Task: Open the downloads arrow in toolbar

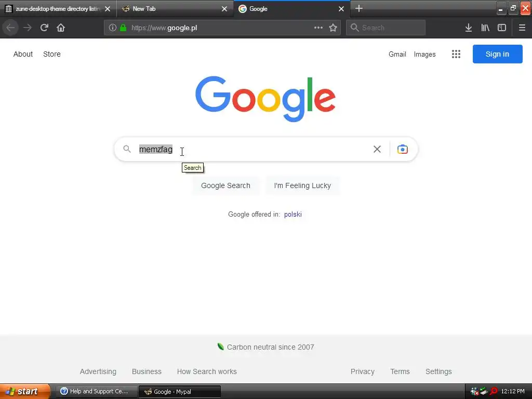Action: pyautogui.click(x=469, y=28)
